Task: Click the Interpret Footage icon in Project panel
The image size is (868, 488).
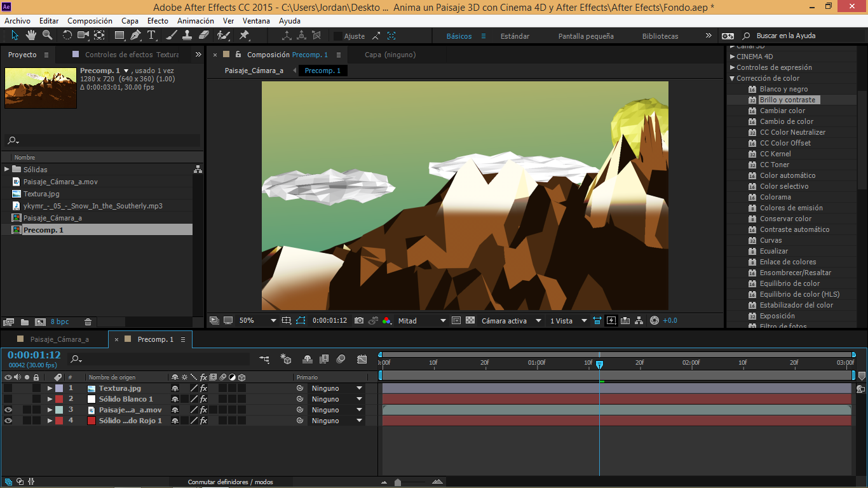Action: click(x=8, y=322)
